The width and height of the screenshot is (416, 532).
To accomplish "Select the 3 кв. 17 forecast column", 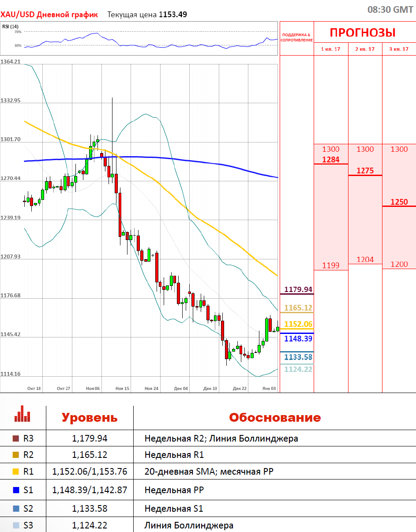I will pyautogui.click(x=399, y=49).
